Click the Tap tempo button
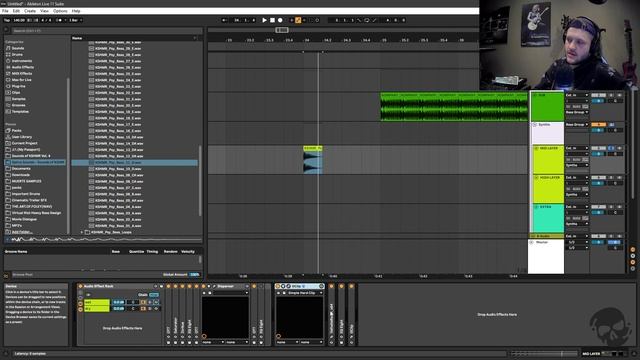This screenshot has width=640, height=360. [x=7, y=20]
